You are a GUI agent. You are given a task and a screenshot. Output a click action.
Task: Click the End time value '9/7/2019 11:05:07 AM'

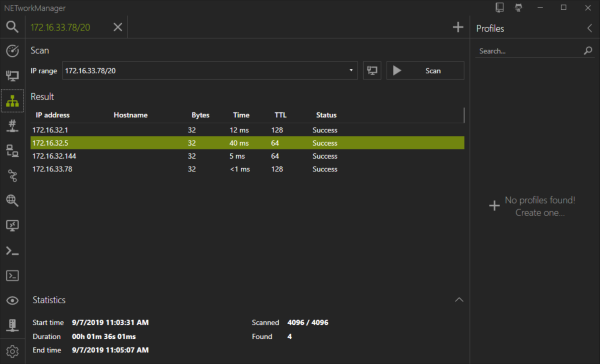pyautogui.click(x=110, y=350)
